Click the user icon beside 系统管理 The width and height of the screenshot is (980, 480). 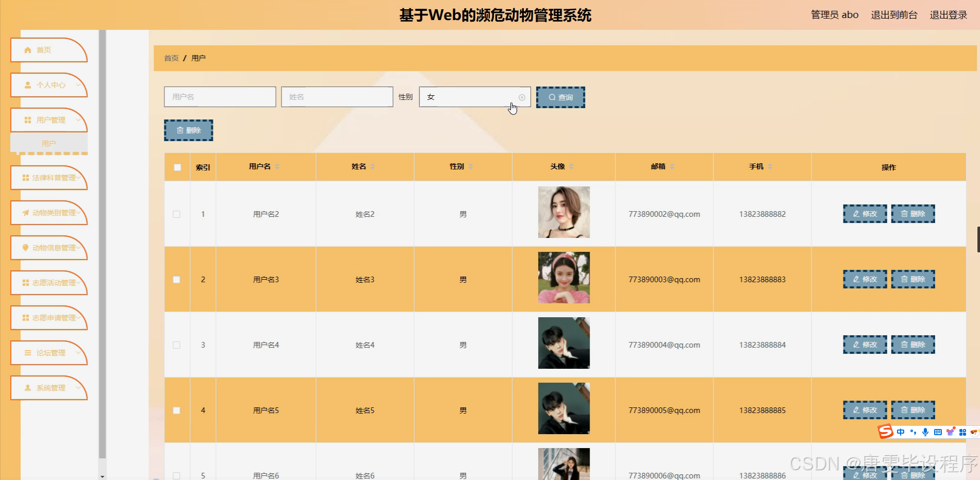point(28,388)
